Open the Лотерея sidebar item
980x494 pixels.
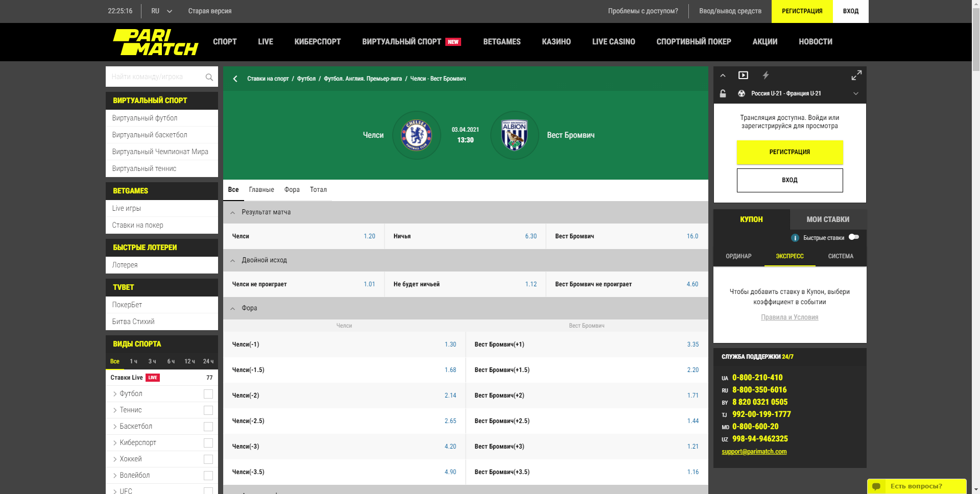(162, 265)
